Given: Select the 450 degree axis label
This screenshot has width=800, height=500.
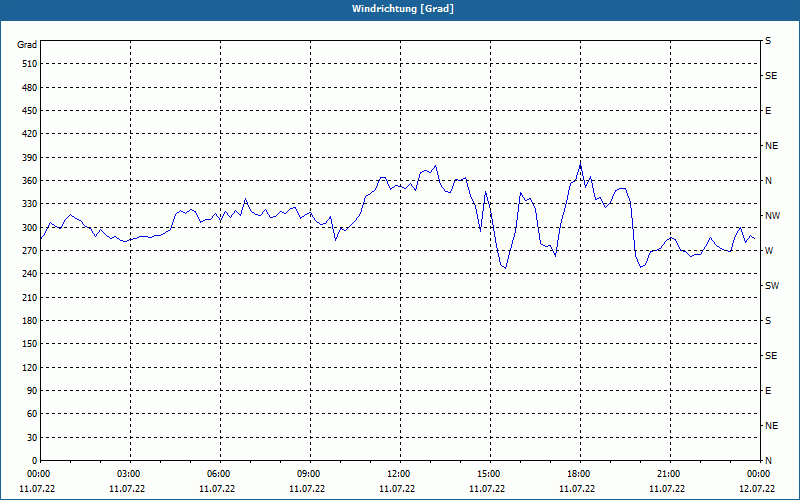Looking at the screenshot, I should tap(30, 111).
